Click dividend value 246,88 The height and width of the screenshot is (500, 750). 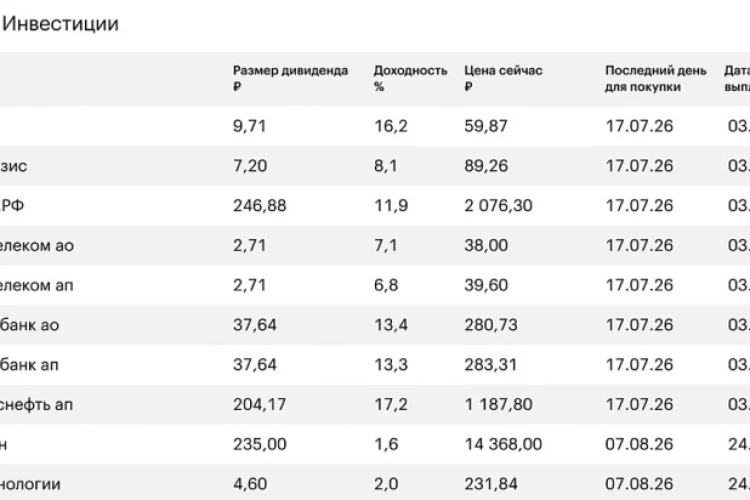point(259,206)
